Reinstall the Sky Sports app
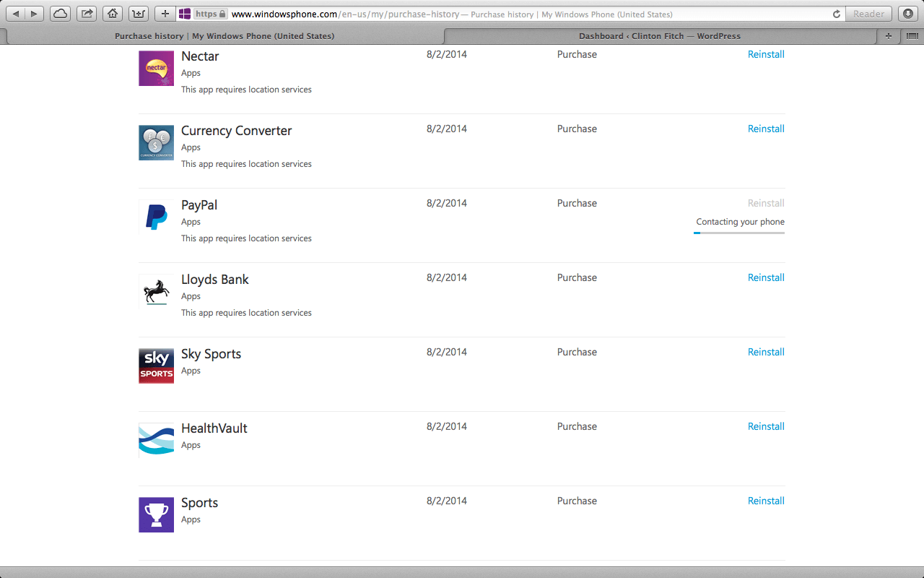 [766, 352]
